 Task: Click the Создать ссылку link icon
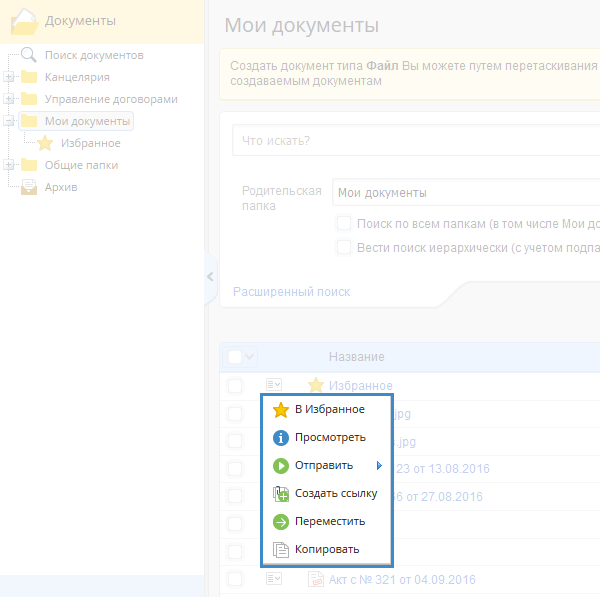click(281, 493)
